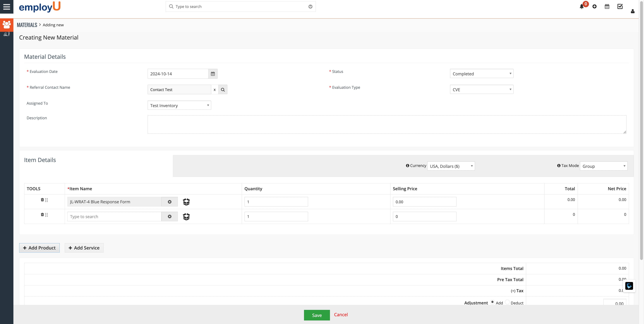The height and width of the screenshot is (324, 644).
Task: Click the Add Service button
Action: tap(84, 248)
